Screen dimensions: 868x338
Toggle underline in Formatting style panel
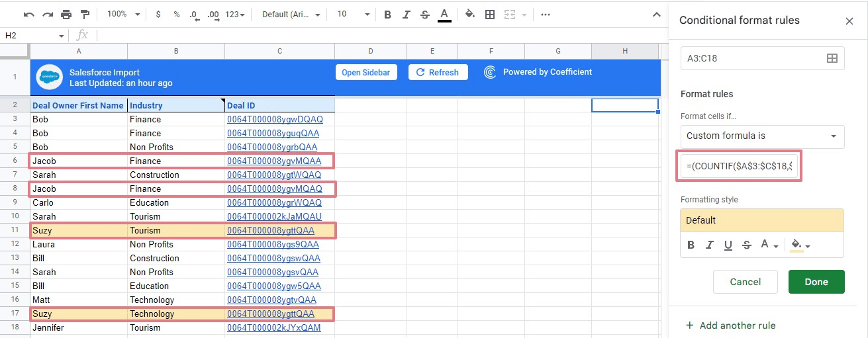coord(728,245)
